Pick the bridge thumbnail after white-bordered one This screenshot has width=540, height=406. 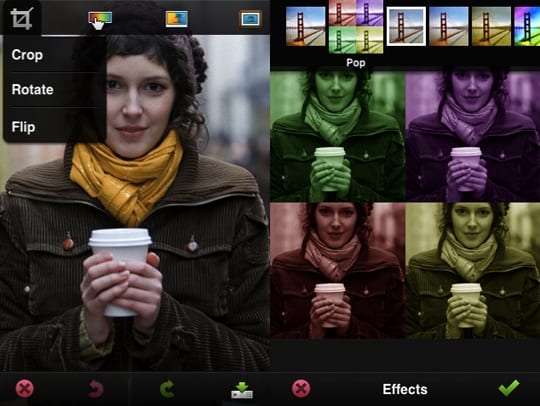[449, 27]
